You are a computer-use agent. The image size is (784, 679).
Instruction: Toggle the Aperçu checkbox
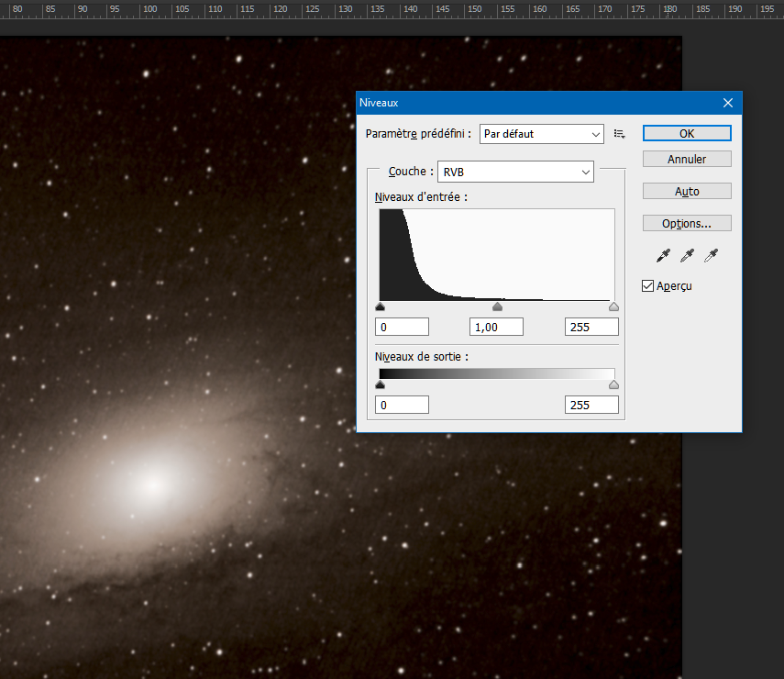tap(648, 286)
